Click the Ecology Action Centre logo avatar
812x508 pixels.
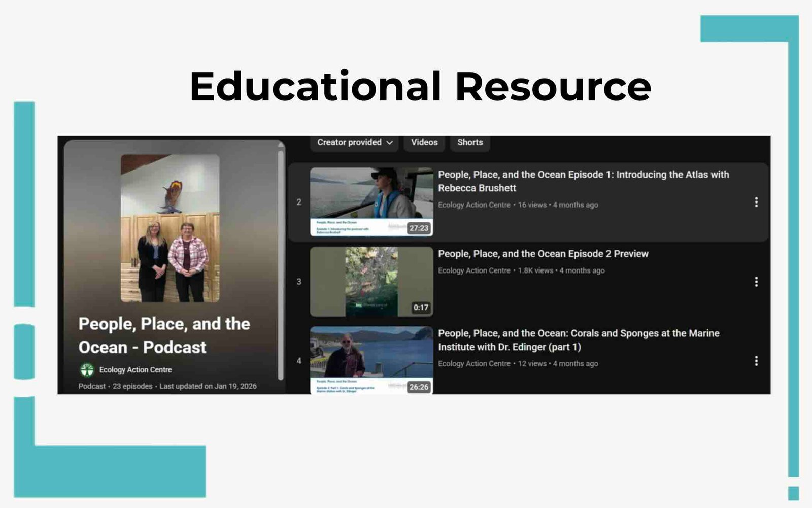(x=87, y=370)
